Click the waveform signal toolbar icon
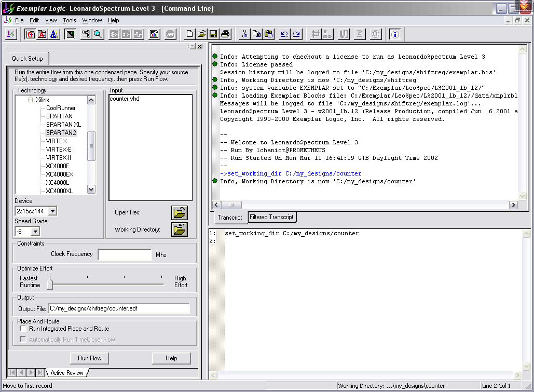The width and height of the screenshot is (534, 392). pyautogui.click(x=138, y=34)
